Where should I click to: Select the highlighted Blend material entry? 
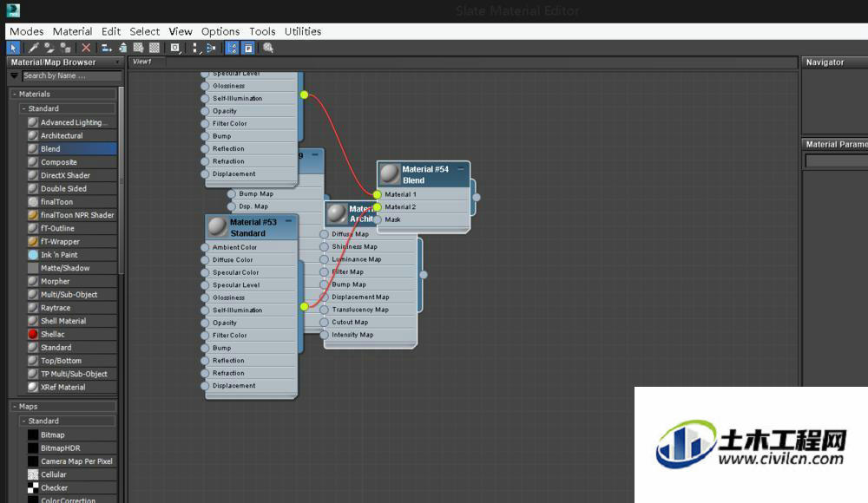pos(72,149)
